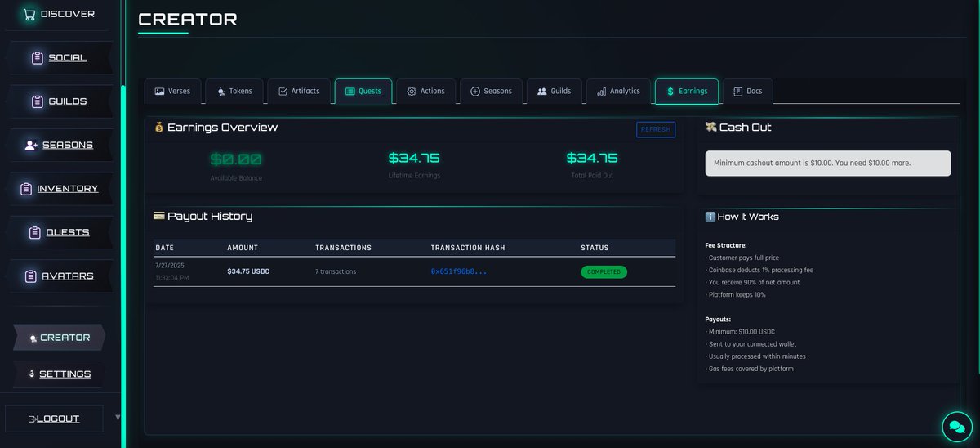This screenshot has width=980, height=448.
Task: Click the Available Balance $0.00 value
Action: pos(236,159)
